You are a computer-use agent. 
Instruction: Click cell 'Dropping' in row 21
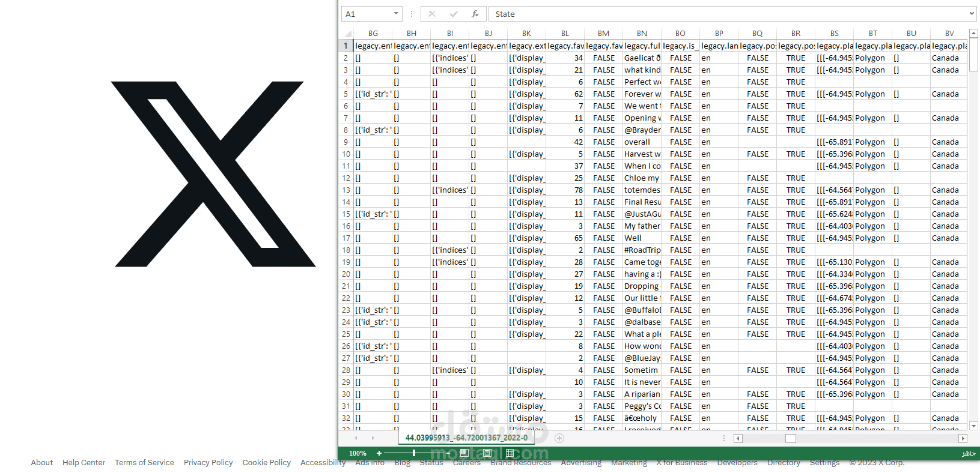coord(642,286)
